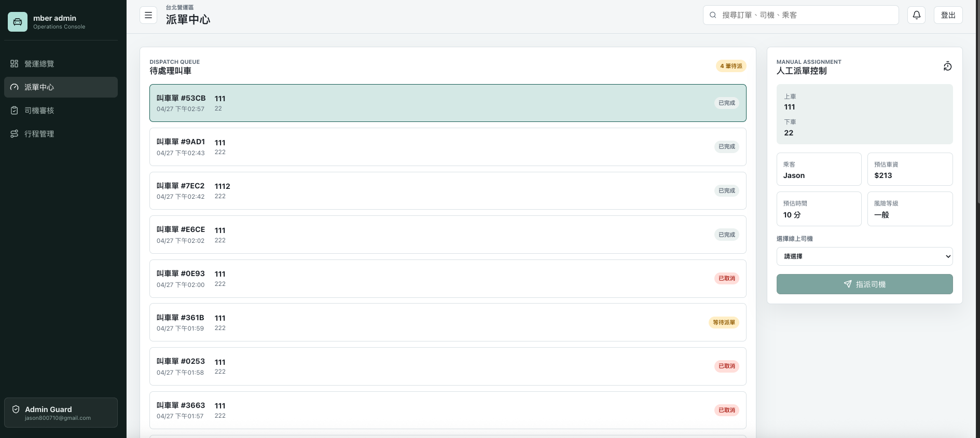Open 派單中心 in the sidebar

(x=61, y=87)
